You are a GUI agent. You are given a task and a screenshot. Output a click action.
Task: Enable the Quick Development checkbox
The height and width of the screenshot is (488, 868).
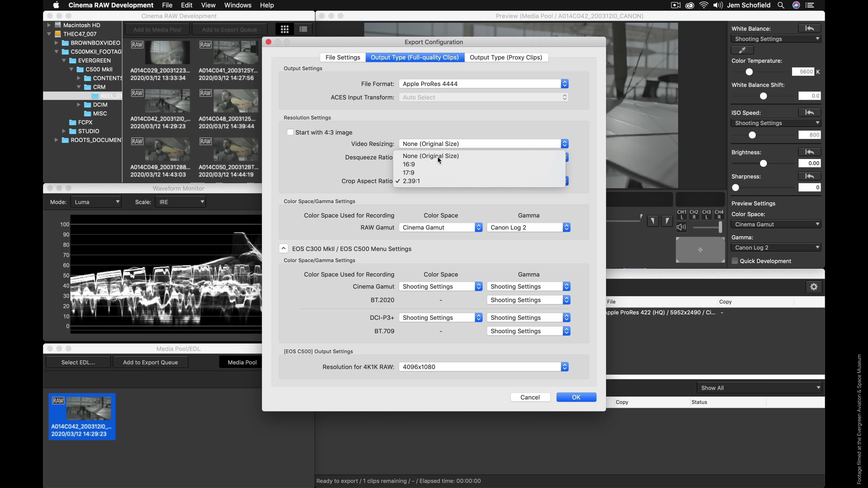coord(735,261)
